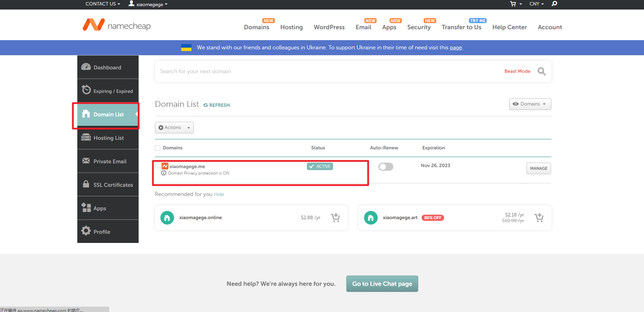Add xiaomagege.online to cart
The height and width of the screenshot is (312, 644).
[x=335, y=218]
